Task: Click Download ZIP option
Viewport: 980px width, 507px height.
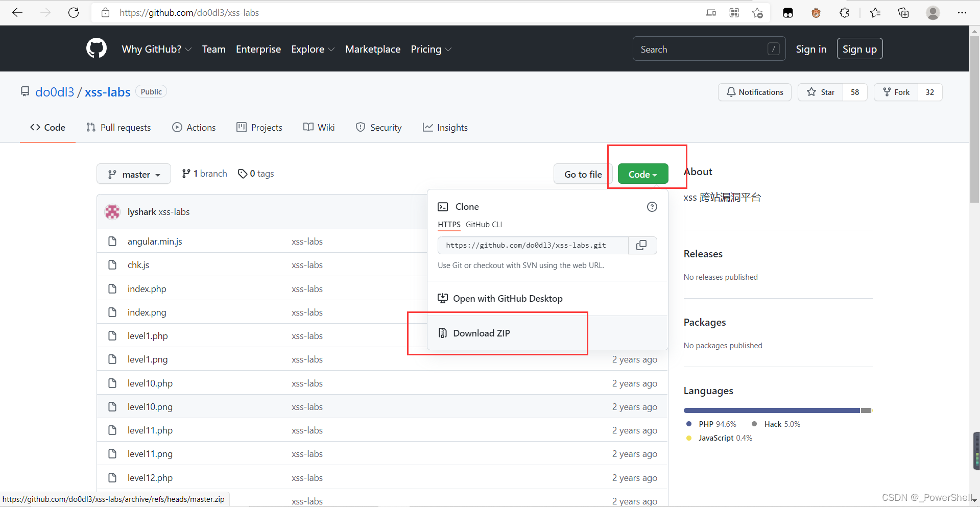Action: [x=547, y=333]
